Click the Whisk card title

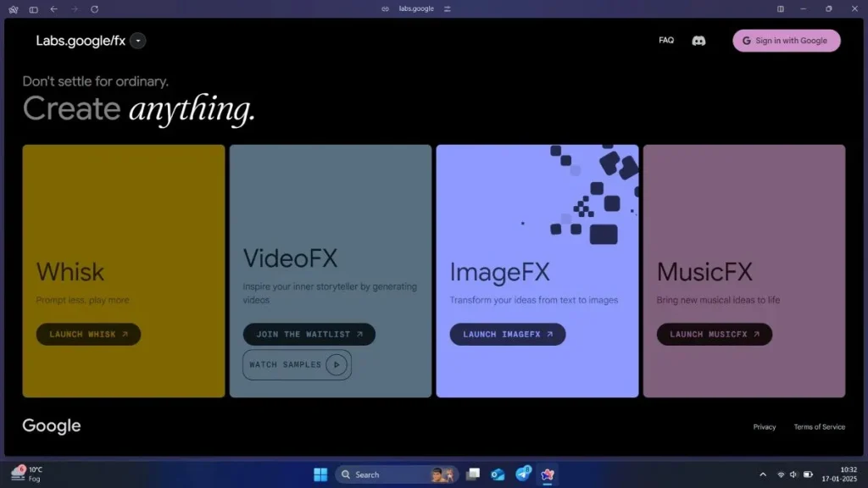[x=70, y=272]
